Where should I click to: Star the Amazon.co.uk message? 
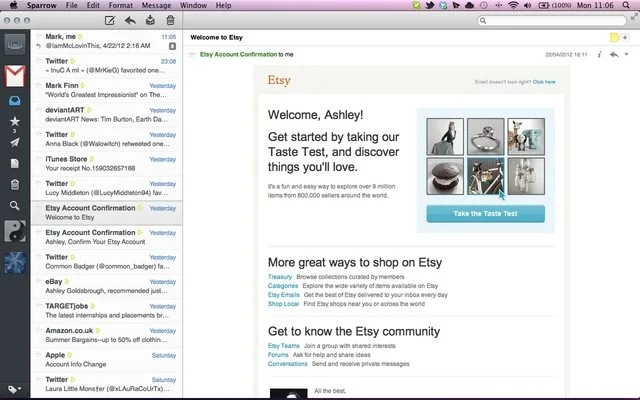[39, 331]
